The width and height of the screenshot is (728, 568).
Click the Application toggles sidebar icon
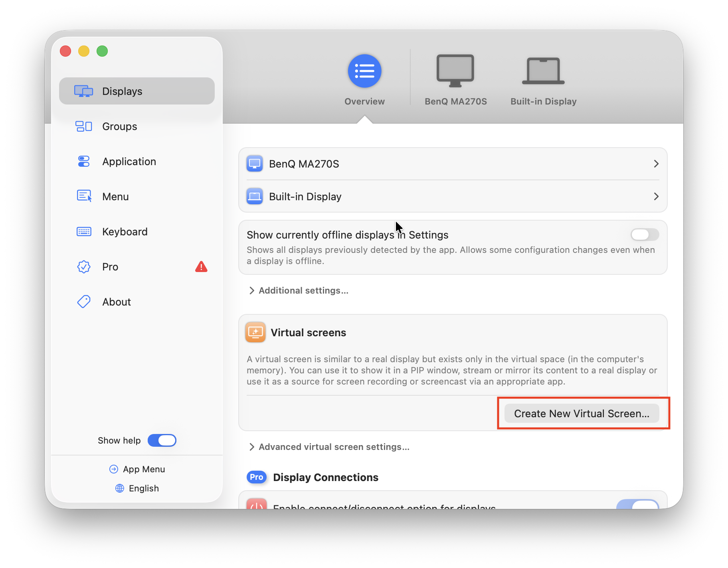tap(83, 162)
